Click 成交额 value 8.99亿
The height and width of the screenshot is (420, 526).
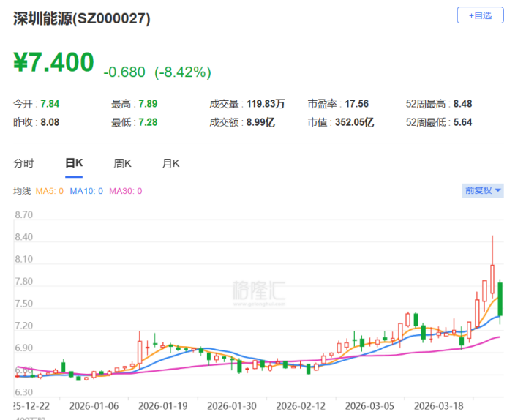click(x=260, y=122)
